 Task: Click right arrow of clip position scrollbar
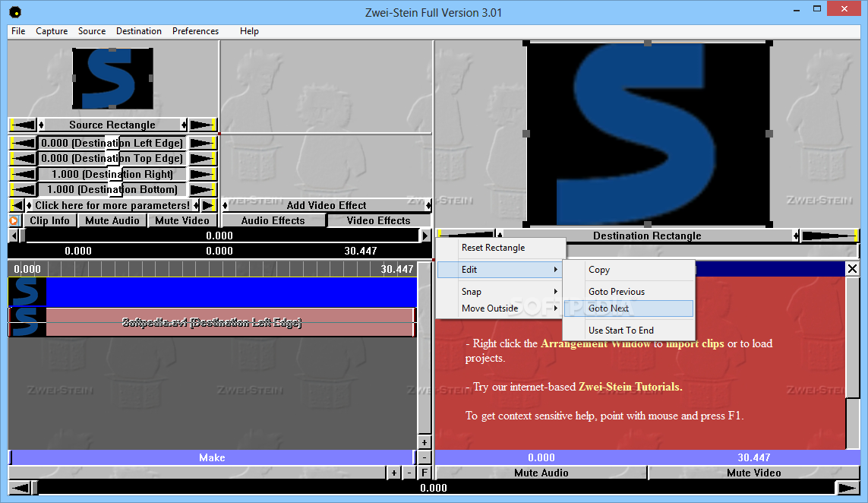coord(425,236)
